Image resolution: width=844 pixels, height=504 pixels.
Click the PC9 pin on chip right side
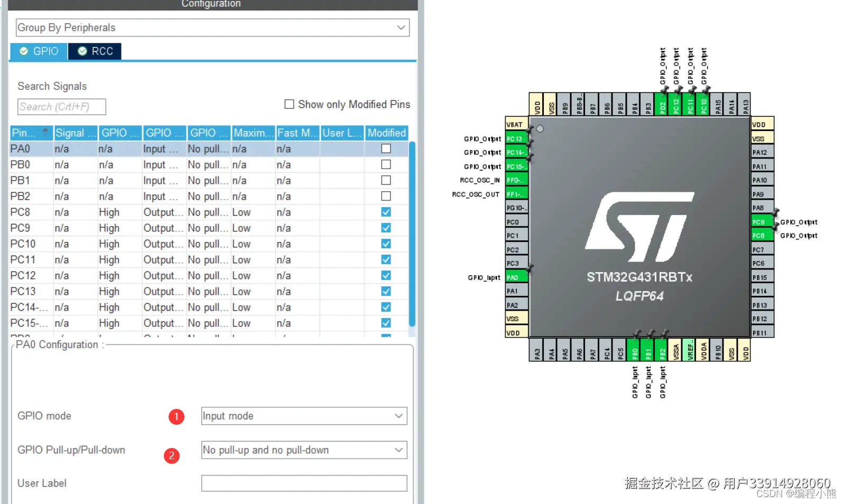(x=763, y=222)
